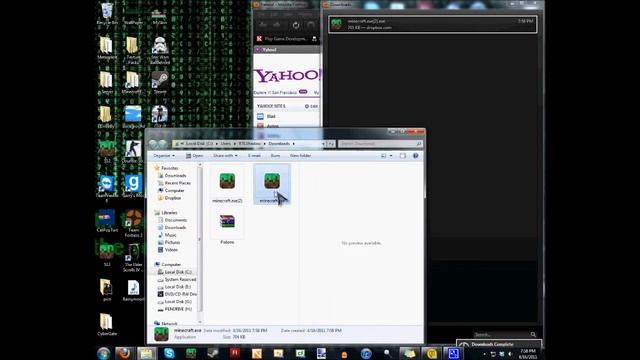Viewport: 640px width, 360px height.
Task: Click E-mail in the Explorer toolbar
Action: pyautogui.click(x=254, y=156)
